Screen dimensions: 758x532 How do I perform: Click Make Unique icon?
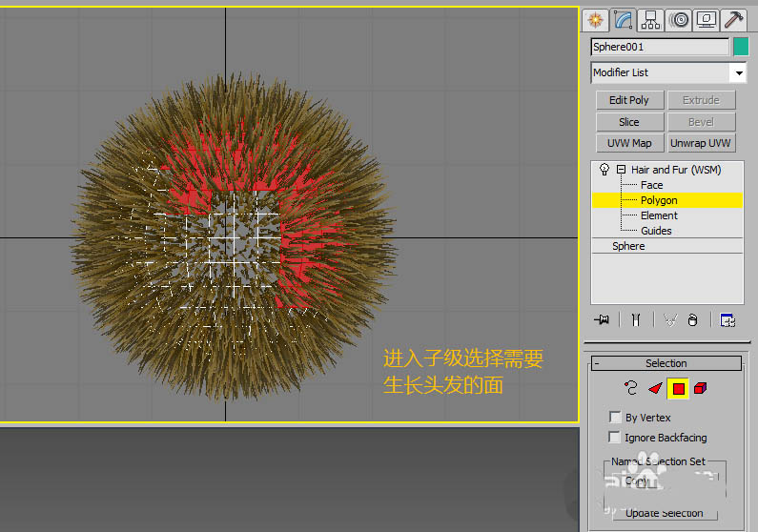click(670, 320)
